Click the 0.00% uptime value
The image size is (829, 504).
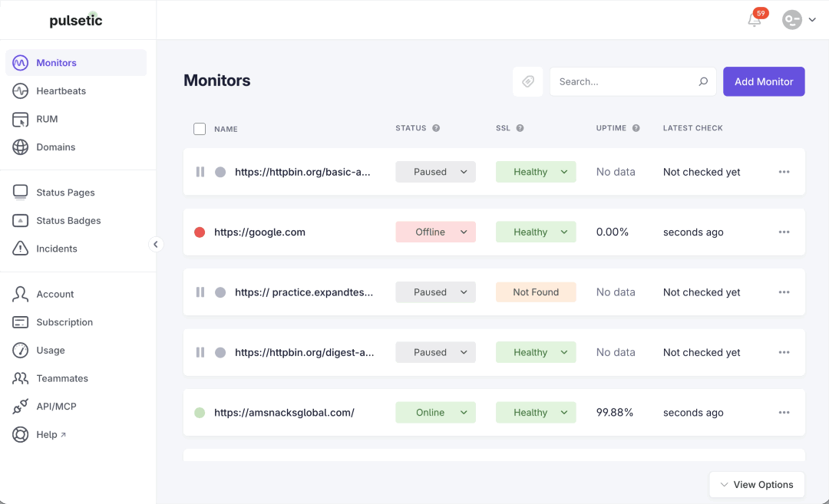pyautogui.click(x=613, y=232)
